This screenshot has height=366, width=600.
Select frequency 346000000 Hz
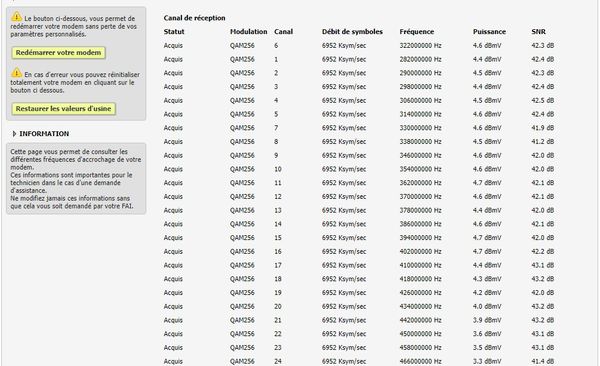(421, 155)
